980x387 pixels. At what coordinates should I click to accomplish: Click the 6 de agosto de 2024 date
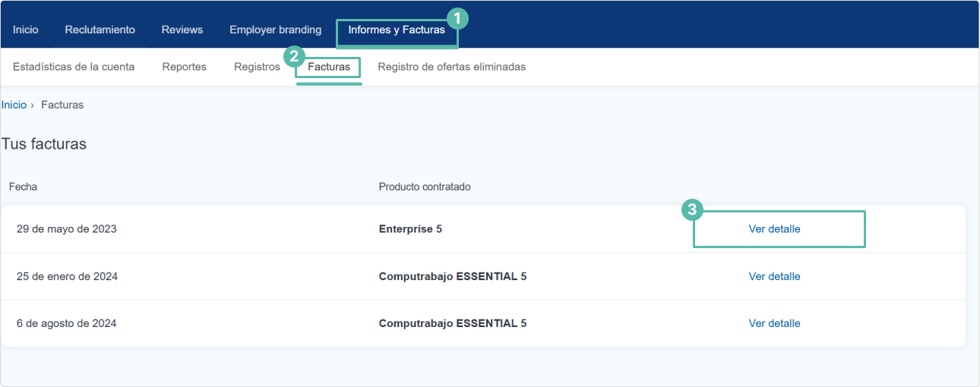pos(67,323)
